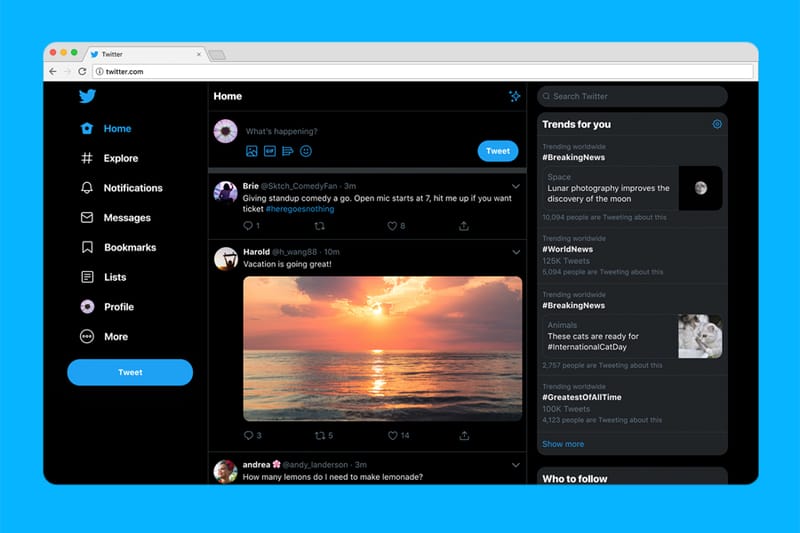The image size is (800, 533).
Task: Click the cat thumbnail image
Action: (700, 336)
